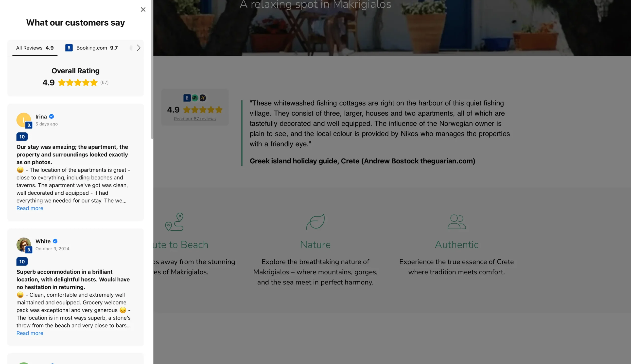This screenshot has width=631, height=364.
Task: Click the reviews panel scrollbar
Action: click(152, 69)
